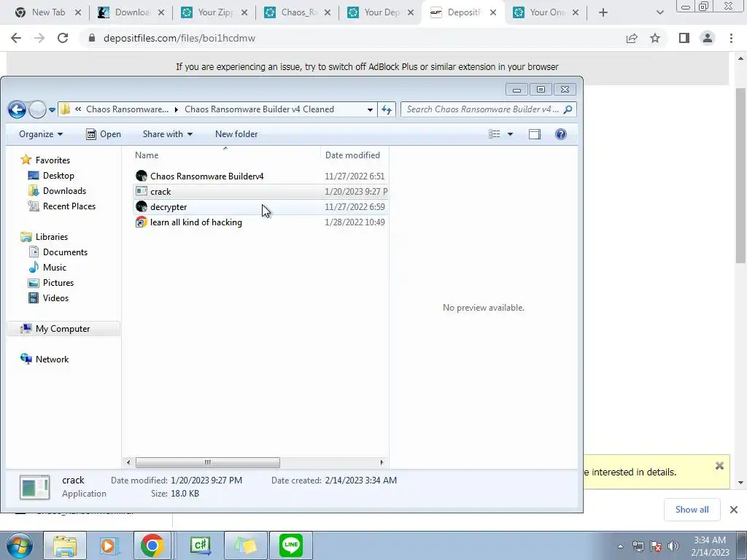Viewport: 747px width, 560px height.
Task: Reload the depositfiles page
Action: click(63, 38)
